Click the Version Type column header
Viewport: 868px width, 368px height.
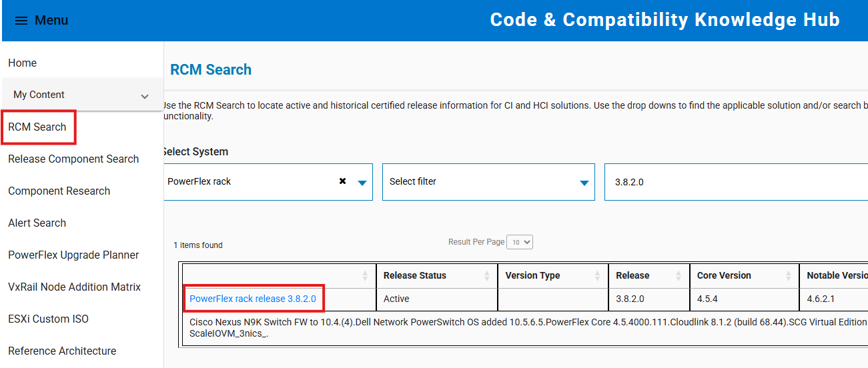tap(553, 275)
